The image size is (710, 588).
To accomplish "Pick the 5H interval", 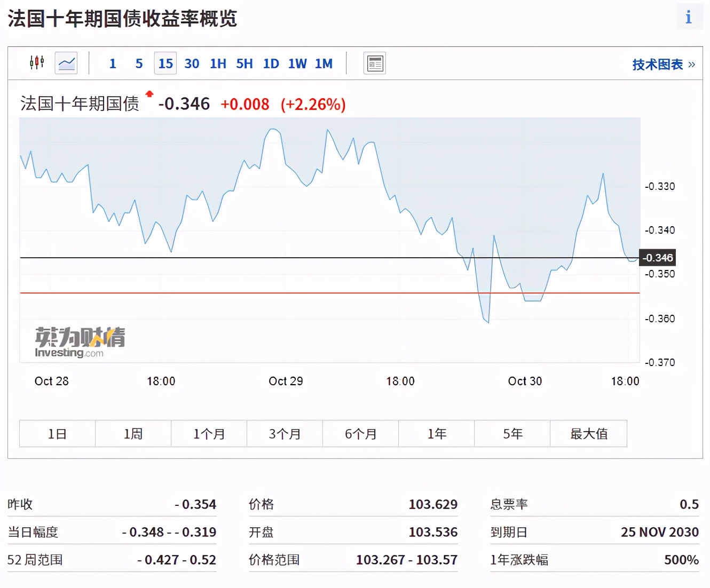I will (244, 63).
